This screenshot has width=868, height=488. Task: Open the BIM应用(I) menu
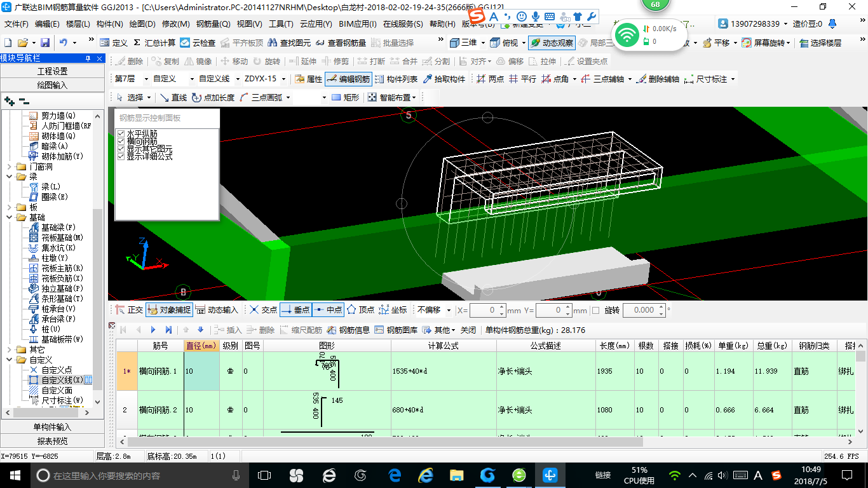point(357,24)
